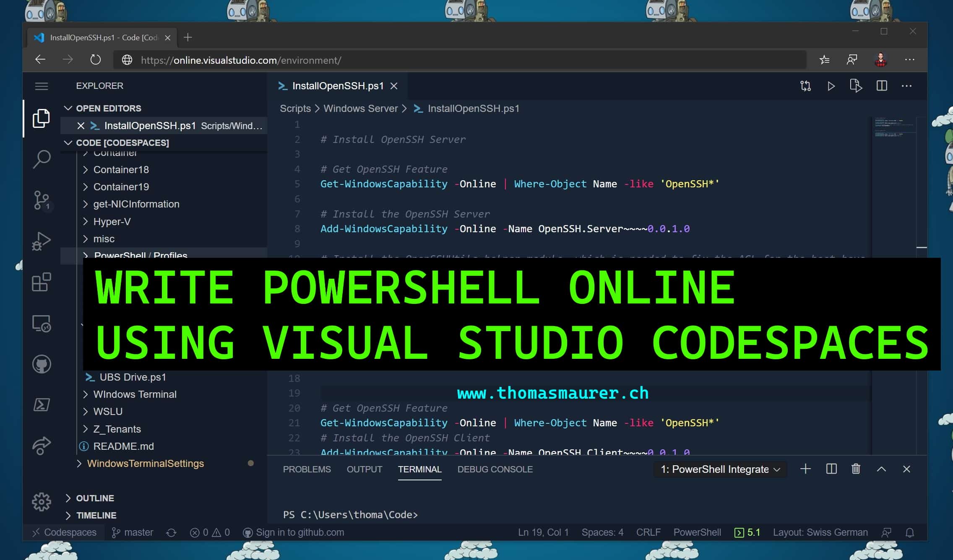Kill the terminal with the trash icon
Screen dimensions: 953x560
tap(856, 469)
